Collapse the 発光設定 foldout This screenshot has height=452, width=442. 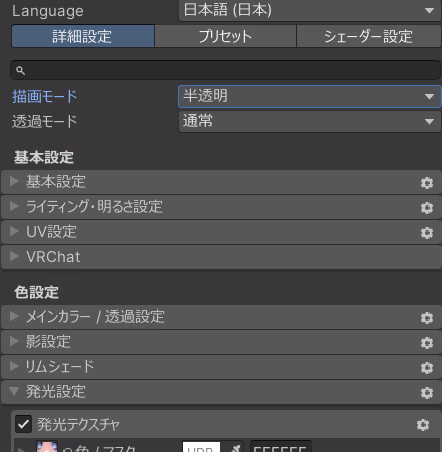[x=14, y=391]
